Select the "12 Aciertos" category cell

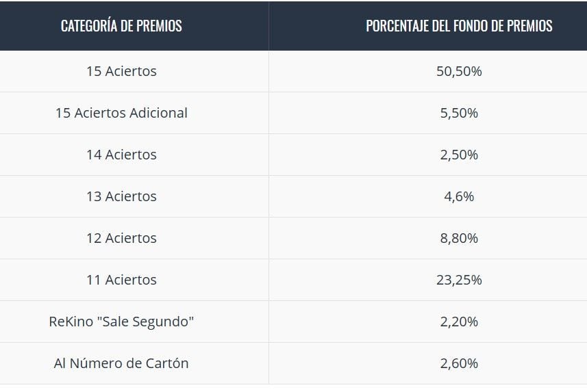coord(121,238)
